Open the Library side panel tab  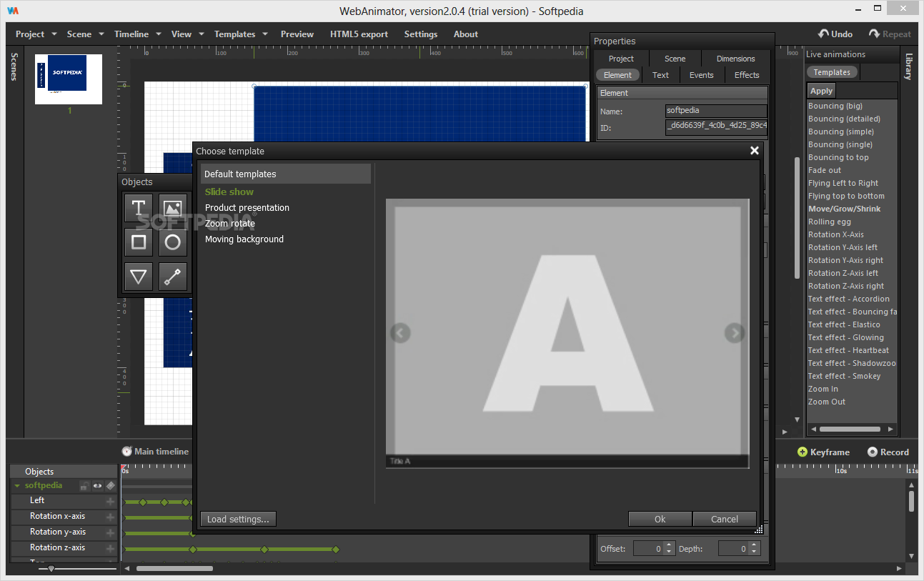pos(909,66)
